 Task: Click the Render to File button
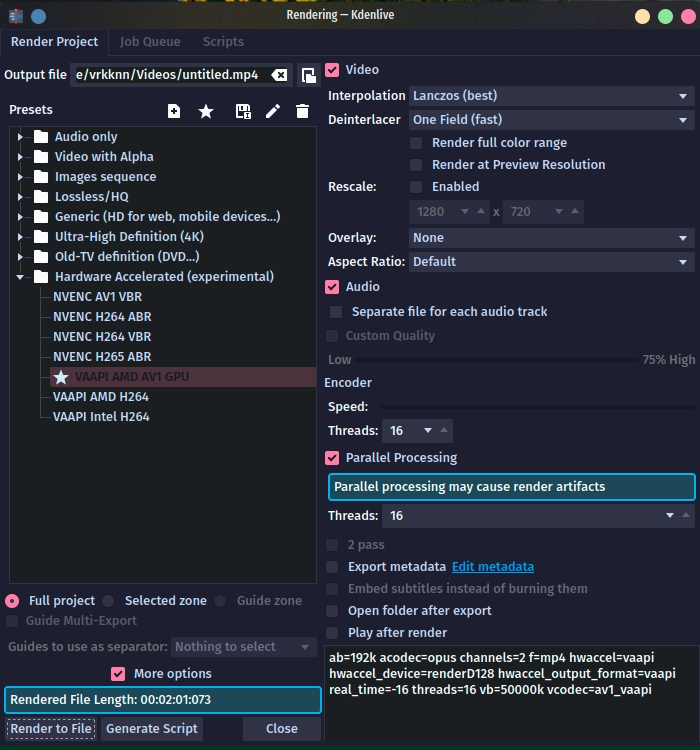(x=51, y=729)
